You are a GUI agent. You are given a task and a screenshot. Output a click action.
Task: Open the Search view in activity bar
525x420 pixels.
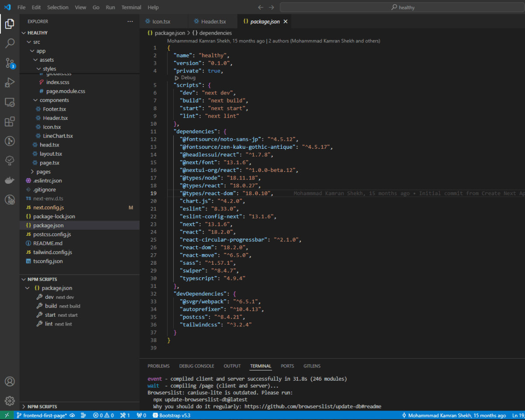coord(10,43)
